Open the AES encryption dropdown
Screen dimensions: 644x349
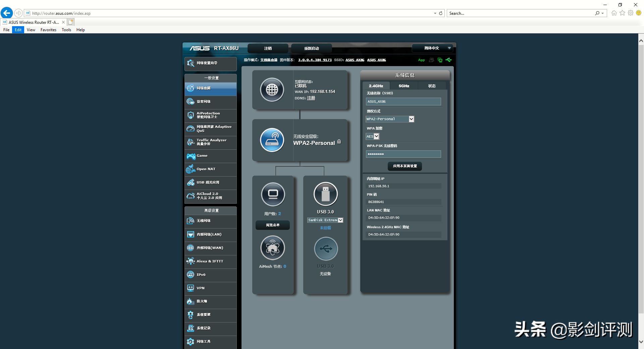pos(372,137)
